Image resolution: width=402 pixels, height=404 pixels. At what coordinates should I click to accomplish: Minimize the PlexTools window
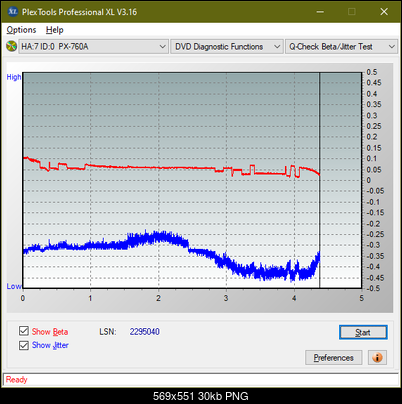(320, 12)
